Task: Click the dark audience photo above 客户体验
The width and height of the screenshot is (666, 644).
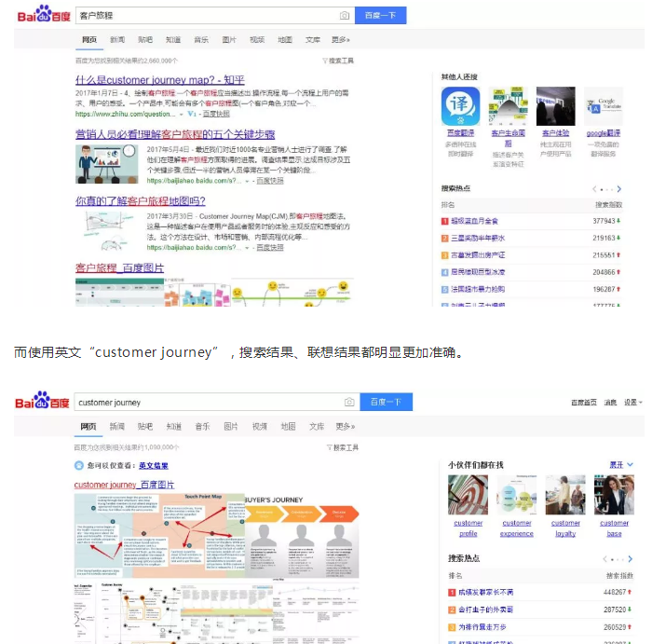Action: (x=555, y=106)
